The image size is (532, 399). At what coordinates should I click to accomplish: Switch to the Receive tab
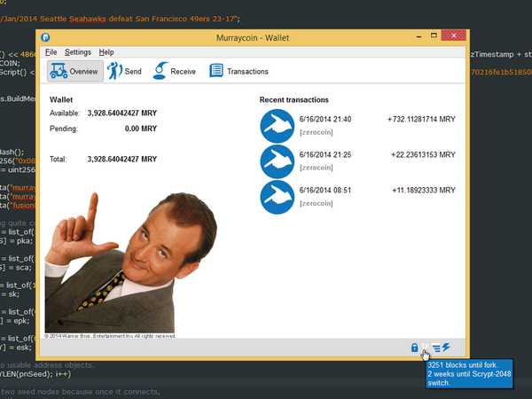[175, 71]
